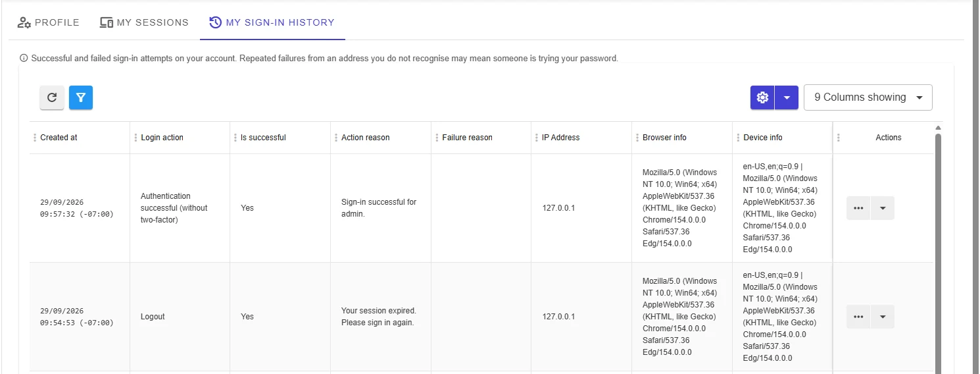The height and width of the screenshot is (374, 980).
Task: Click 127.0.0.1 in the Logout row
Action: 558,317
